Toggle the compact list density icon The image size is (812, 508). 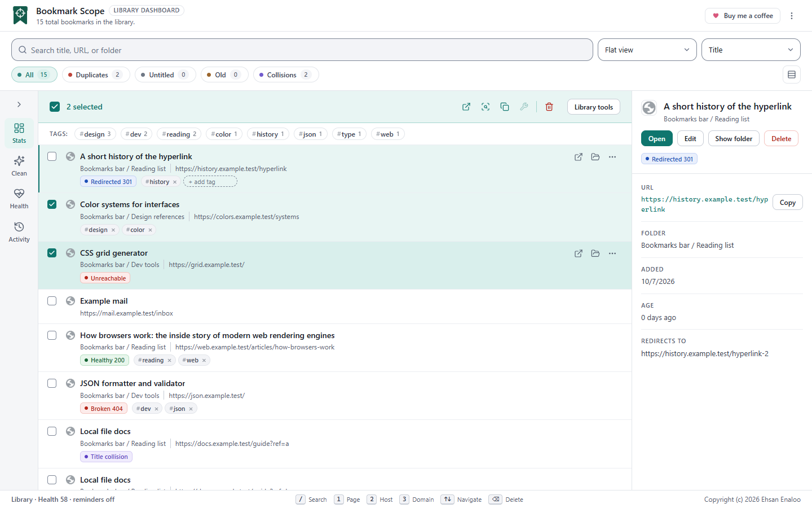[792, 75]
